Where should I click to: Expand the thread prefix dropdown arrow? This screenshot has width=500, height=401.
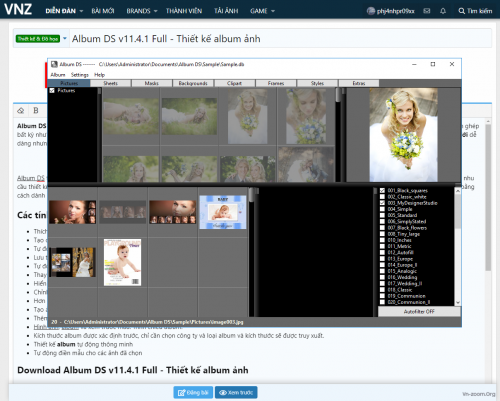click(x=65, y=38)
